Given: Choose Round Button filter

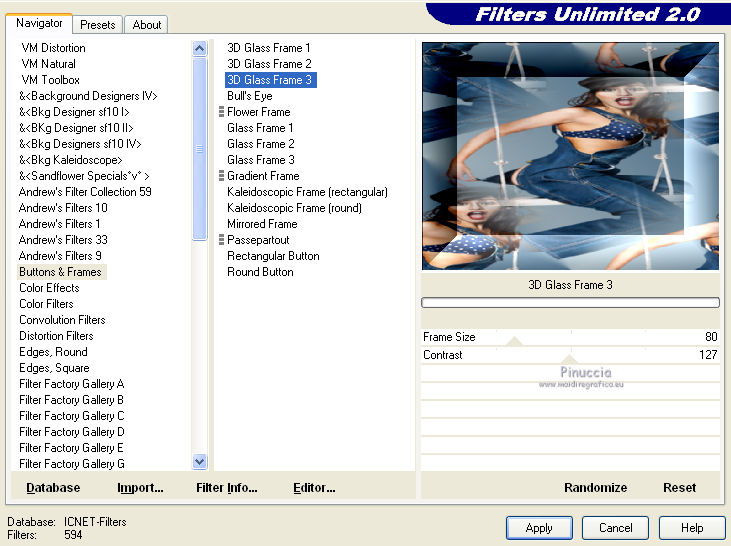Looking at the screenshot, I should (260, 272).
